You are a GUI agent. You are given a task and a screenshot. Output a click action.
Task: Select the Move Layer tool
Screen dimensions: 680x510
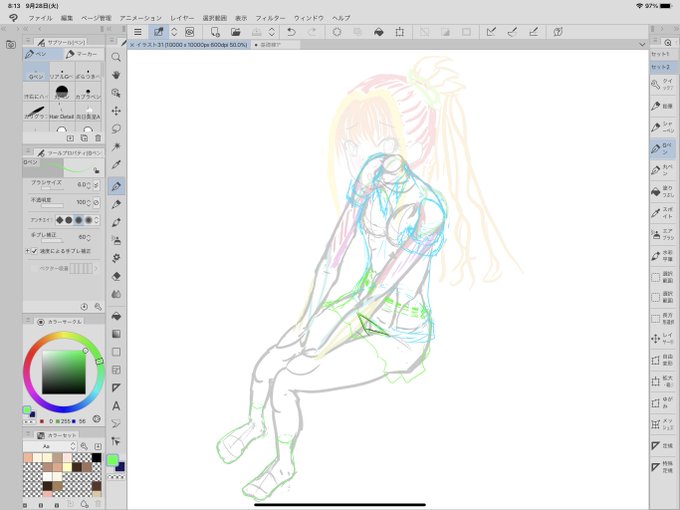click(x=116, y=111)
